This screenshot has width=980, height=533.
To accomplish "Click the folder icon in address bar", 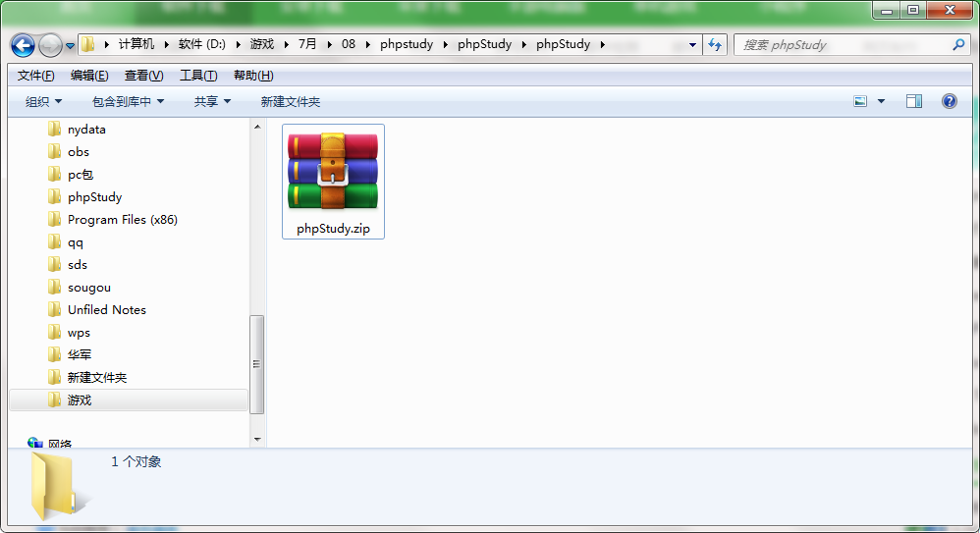I will tap(88, 44).
